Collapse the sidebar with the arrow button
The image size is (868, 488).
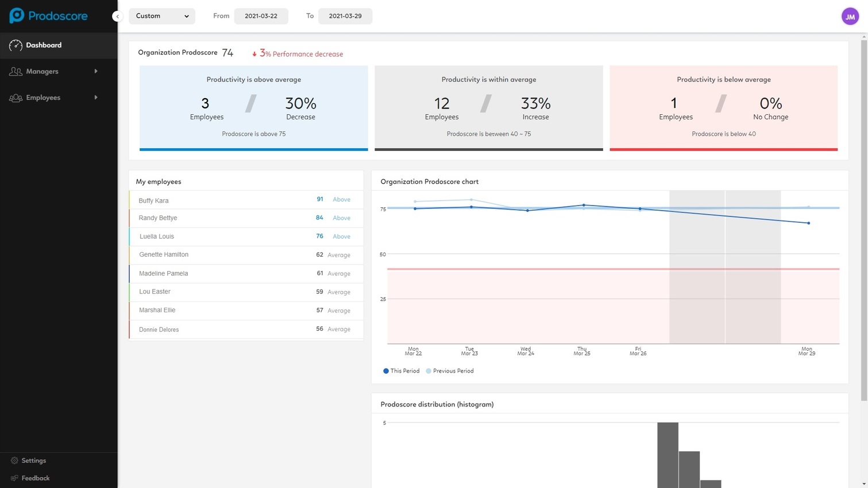pyautogui.click(x=117, y=16)
